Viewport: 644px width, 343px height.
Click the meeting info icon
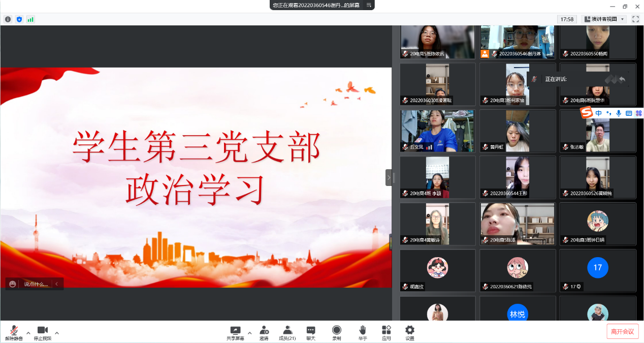tap(8, 19)
